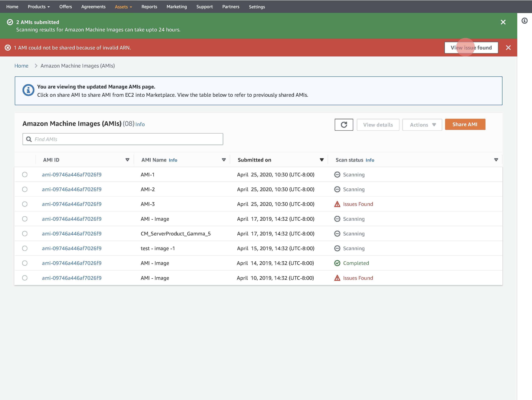Screen dimensions: 532x400
Task: Close the red invalid ARN error banner
Action: coord(508,48)
